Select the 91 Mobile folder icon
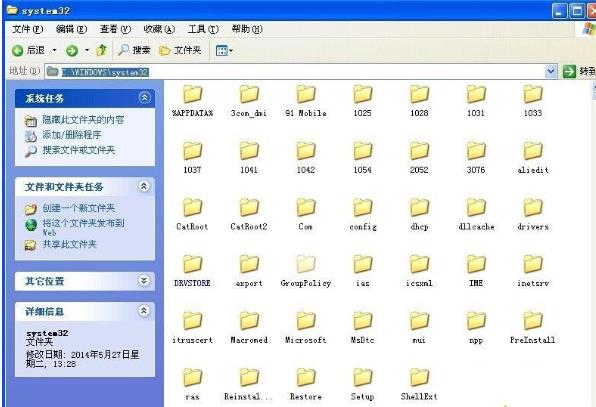The width and height of the screenshot is (596, 407). click(x=306, y=94)
